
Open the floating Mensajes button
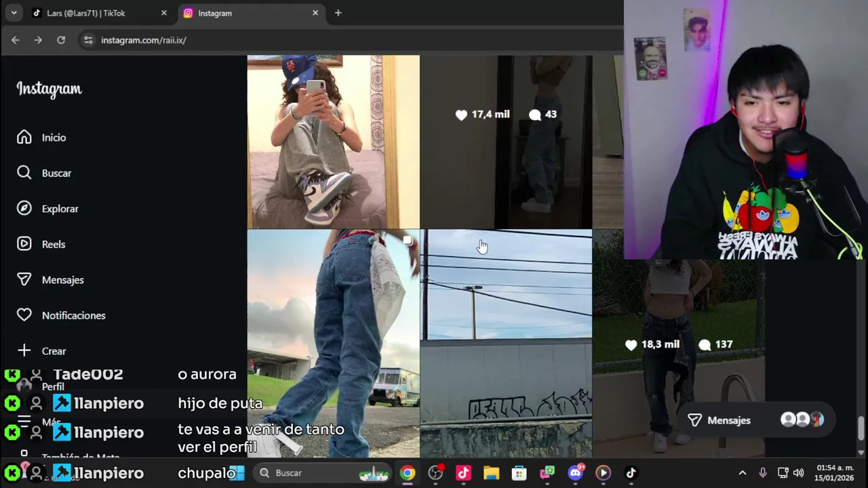click(x=755, y=420)
